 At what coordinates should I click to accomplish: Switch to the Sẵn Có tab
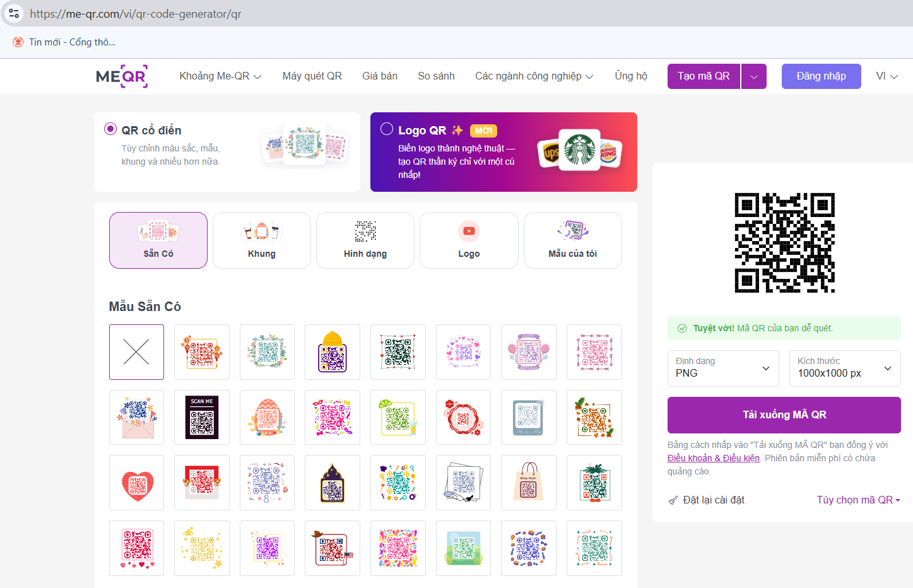pos(158,240)
